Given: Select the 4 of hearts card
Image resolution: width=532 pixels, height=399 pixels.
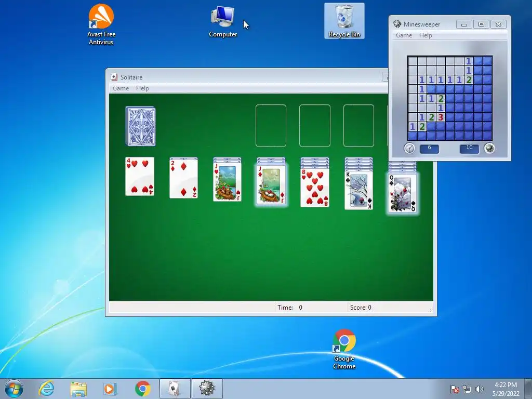Looking at the screenshot, I should (139, 177).
